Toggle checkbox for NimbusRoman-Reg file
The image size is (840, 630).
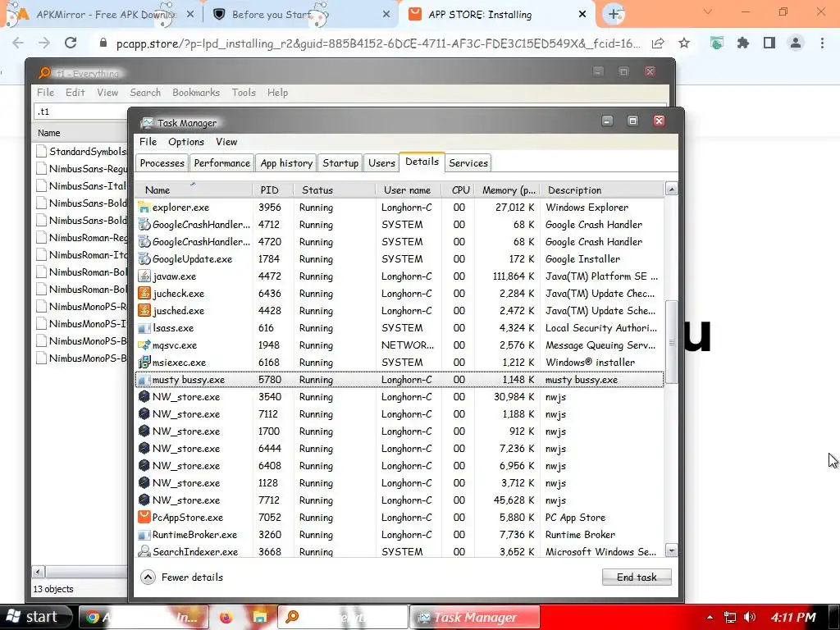[x=41, y=237]
